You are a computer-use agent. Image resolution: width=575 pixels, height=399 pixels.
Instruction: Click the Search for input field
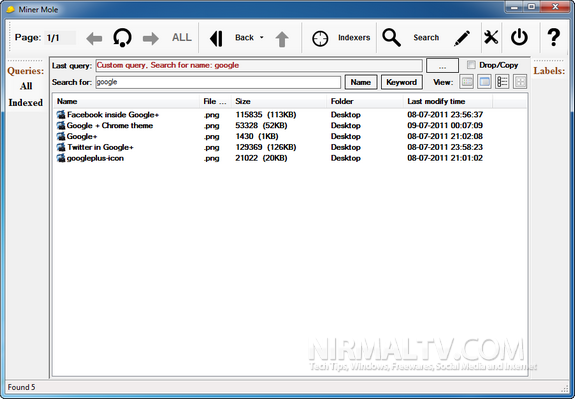pos(218,82)
